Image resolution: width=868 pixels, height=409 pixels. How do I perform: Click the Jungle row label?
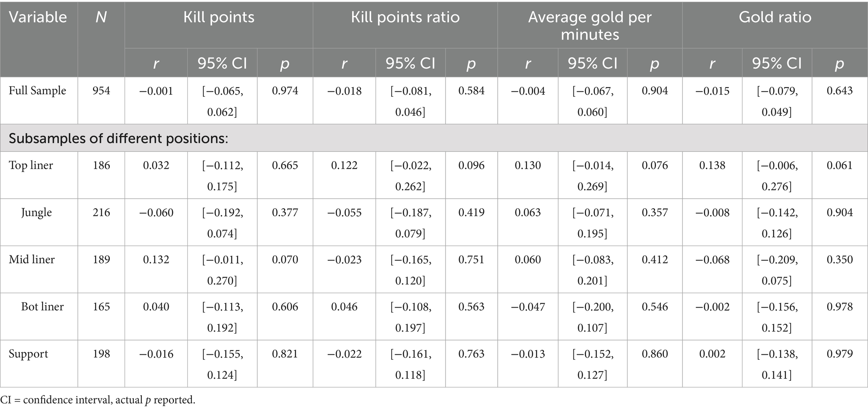tap(37, 213)
